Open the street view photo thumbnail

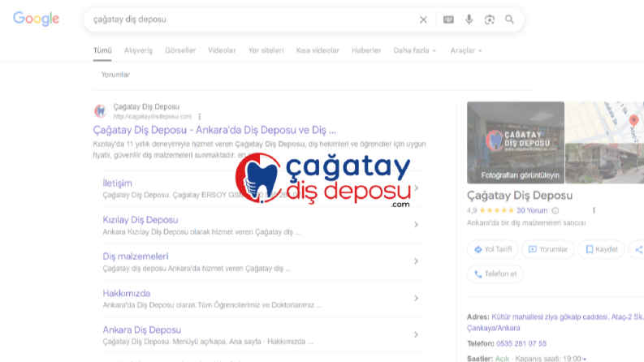pos(604,164)
